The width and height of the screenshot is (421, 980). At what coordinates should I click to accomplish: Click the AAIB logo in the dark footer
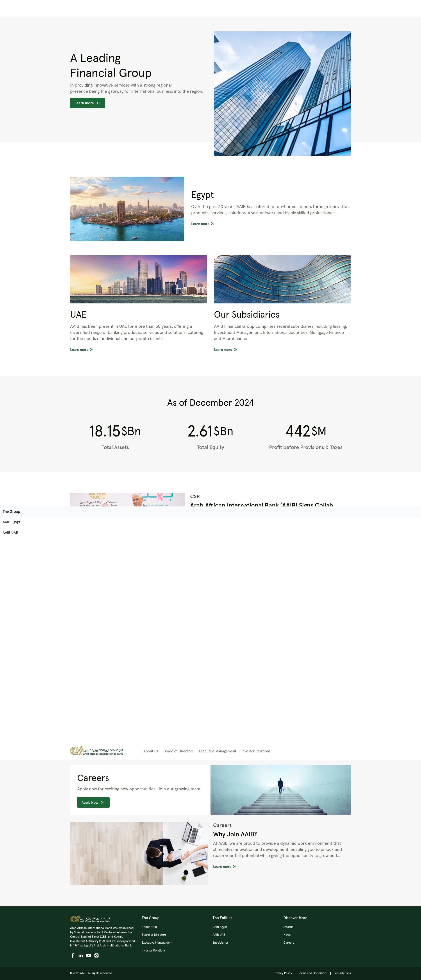(90, 919)
